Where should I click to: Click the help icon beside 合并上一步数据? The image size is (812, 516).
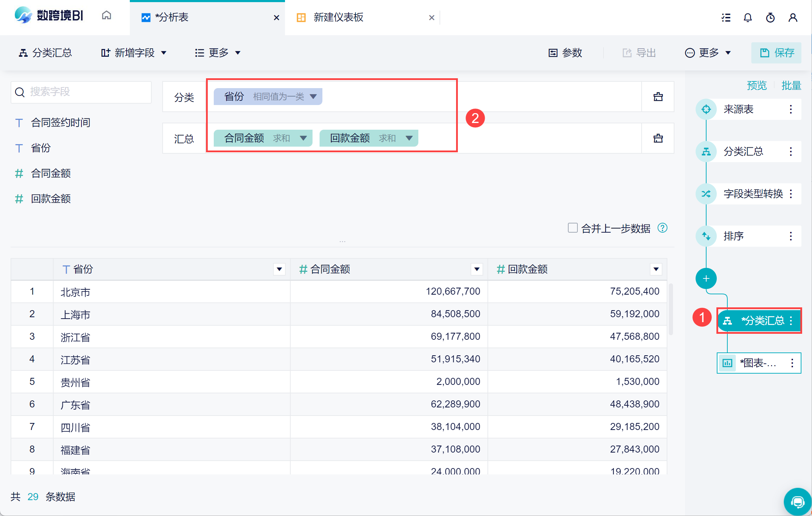[662, 228]
